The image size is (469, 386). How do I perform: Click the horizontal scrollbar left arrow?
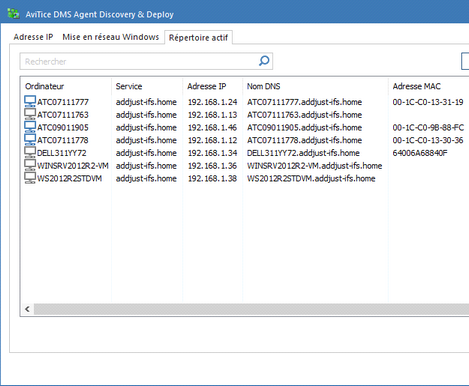[x=27, y=309]
